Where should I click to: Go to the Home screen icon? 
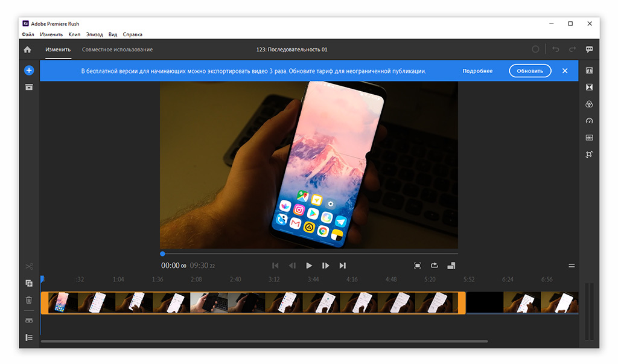pyautogui.click(x=27, y=49)
